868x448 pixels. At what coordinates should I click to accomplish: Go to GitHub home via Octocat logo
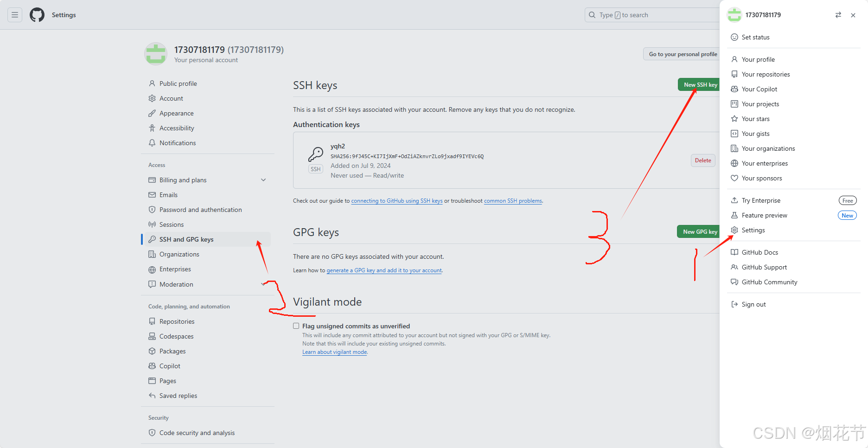(x=37, y=15)
